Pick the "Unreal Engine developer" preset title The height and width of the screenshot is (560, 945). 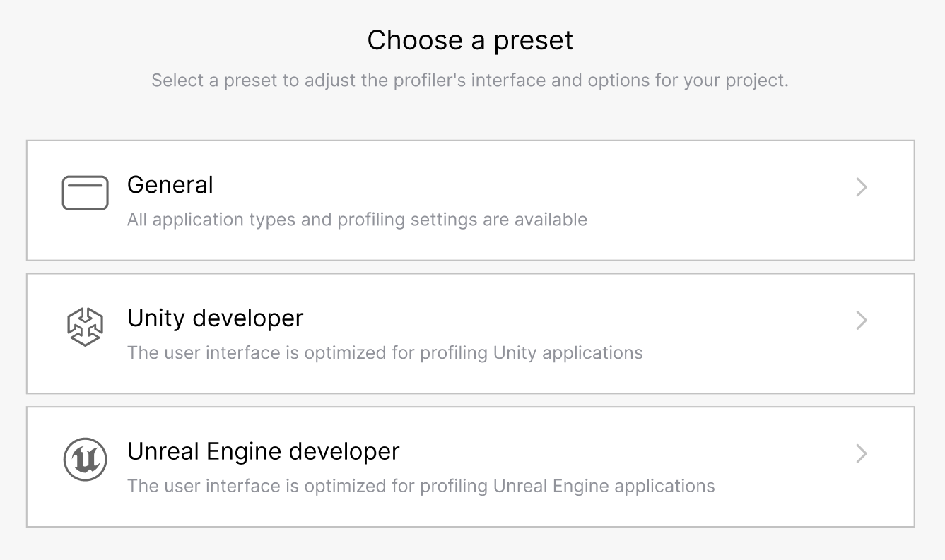click(263, 451)
